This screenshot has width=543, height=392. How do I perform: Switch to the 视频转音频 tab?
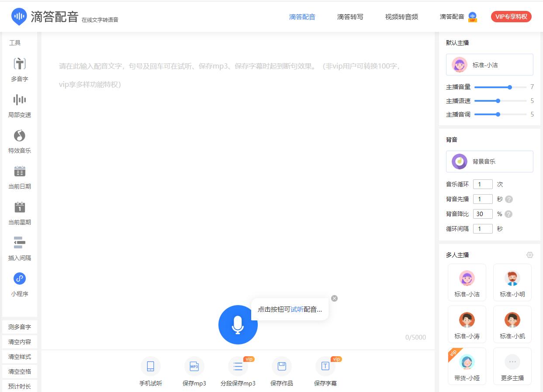[401, 17]
